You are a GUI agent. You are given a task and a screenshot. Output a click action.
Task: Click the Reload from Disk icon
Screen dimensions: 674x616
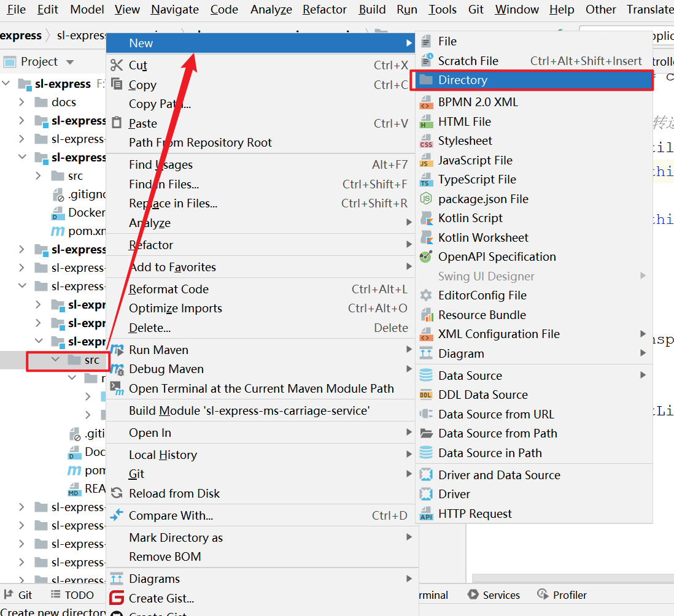(117, 493)
